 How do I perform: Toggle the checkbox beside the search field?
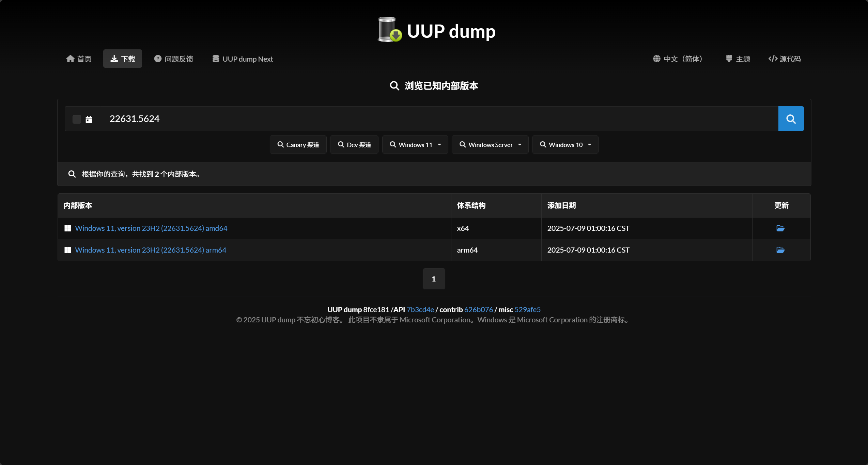77,119
